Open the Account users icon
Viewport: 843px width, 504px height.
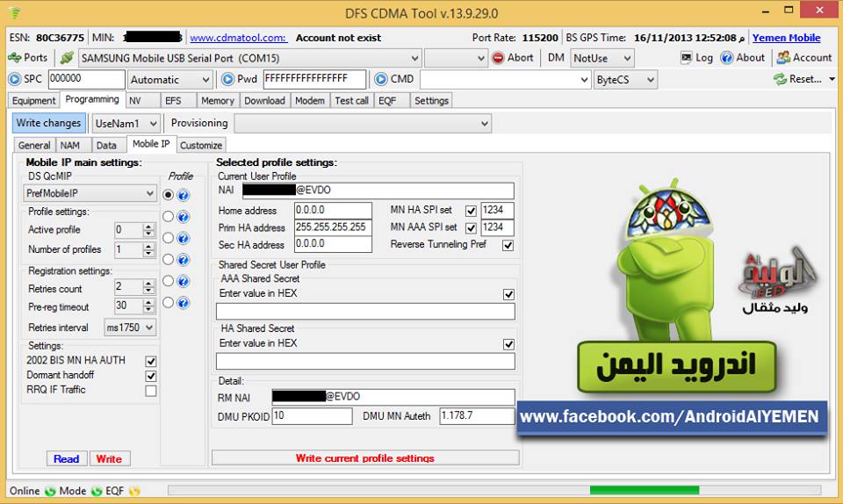pos(783,57)
